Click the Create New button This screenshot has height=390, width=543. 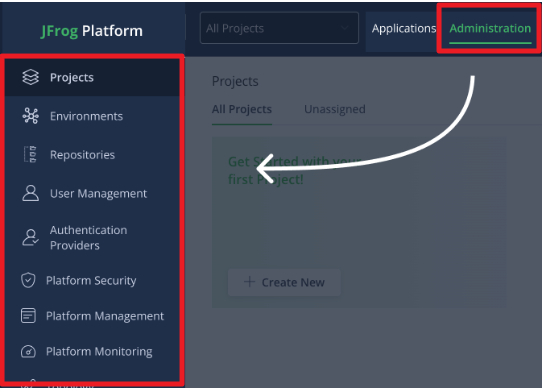pyautogui.click(x=284, y=282)
